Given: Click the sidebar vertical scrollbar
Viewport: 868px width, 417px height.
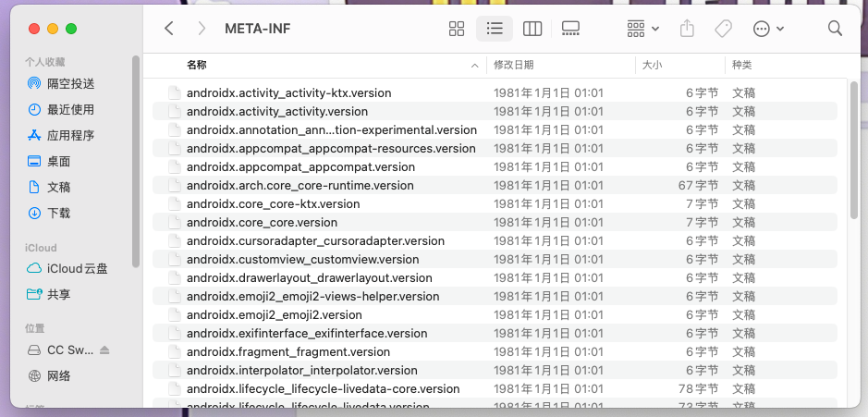Looking at the screenshot, I should pos(136,161).
